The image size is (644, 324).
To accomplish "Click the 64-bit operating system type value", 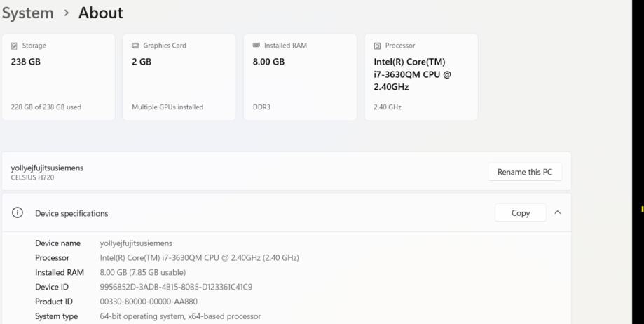I will [x=180, y=316].
